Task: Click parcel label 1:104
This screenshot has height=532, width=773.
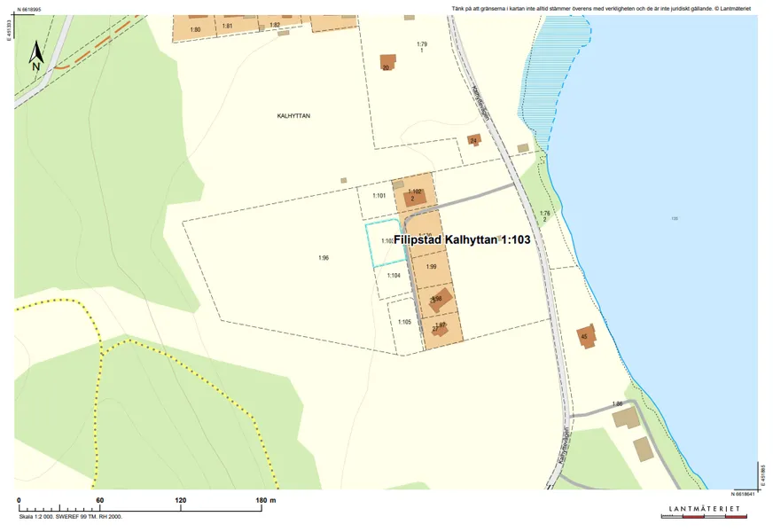Action: point(394,276)
